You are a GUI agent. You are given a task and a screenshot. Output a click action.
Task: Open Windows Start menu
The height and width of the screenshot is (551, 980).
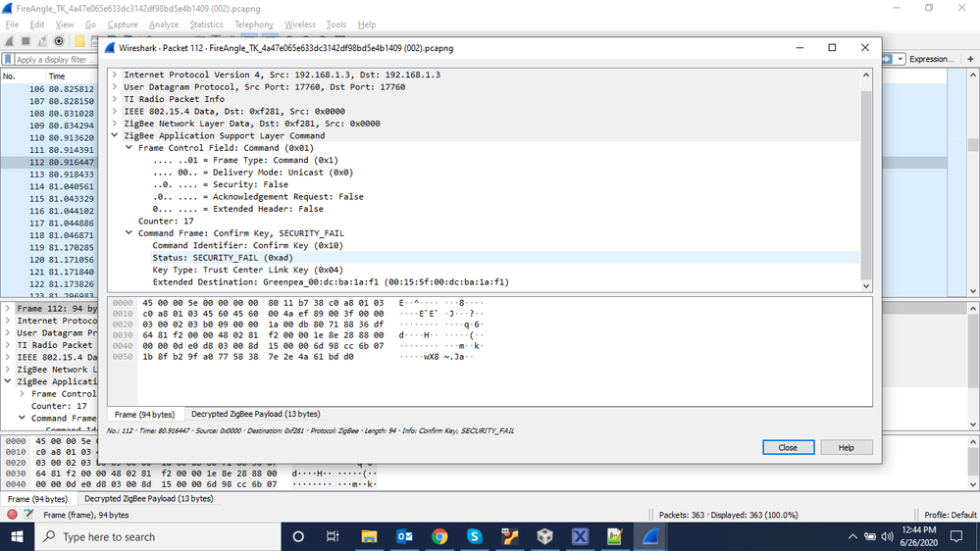click(17, 536)
